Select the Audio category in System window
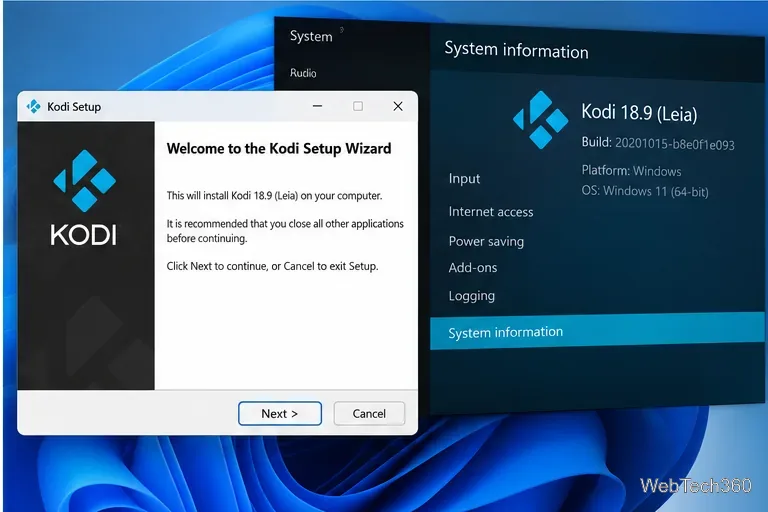The image size is (768, 512). pos(303,73)
